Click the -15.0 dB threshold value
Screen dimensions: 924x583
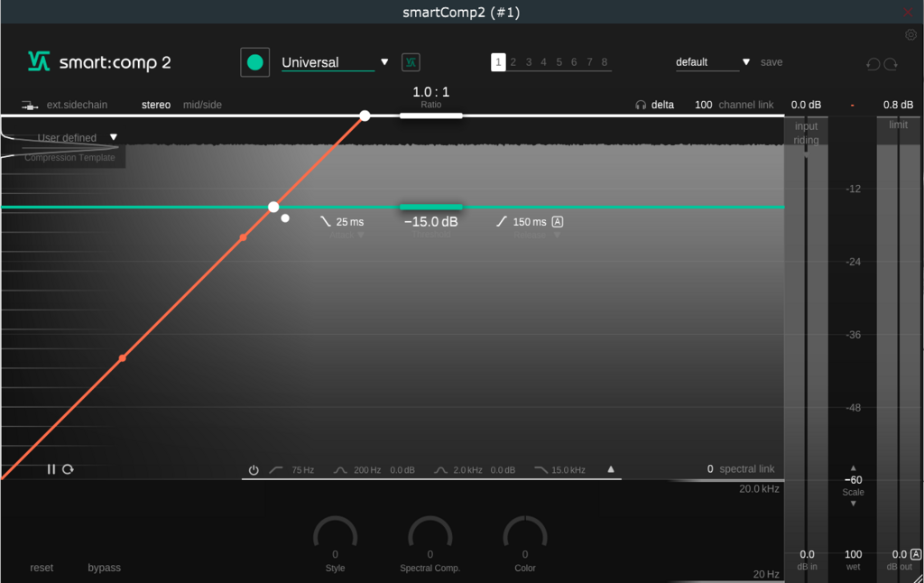point(431,222)
